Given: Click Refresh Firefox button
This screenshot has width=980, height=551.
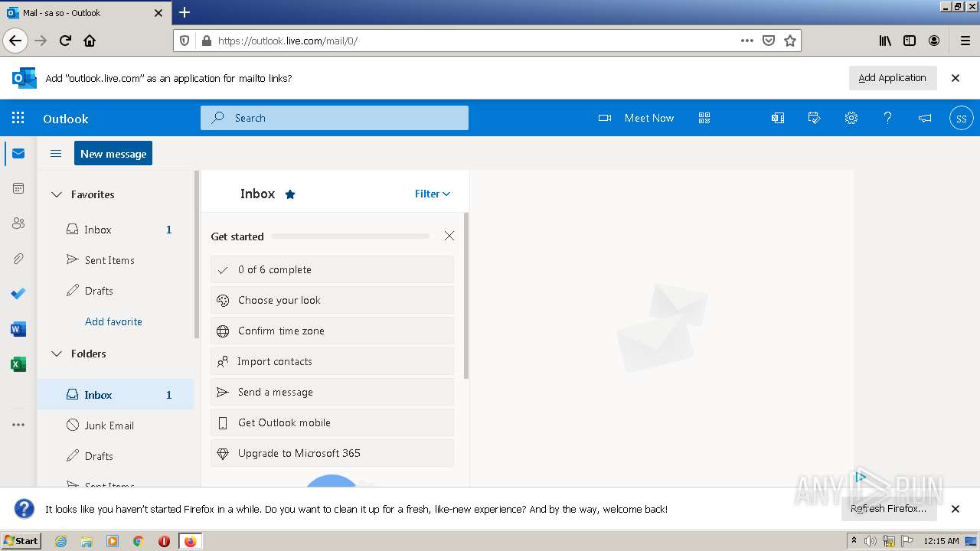Looking at the screenshot, I should 889,508.
